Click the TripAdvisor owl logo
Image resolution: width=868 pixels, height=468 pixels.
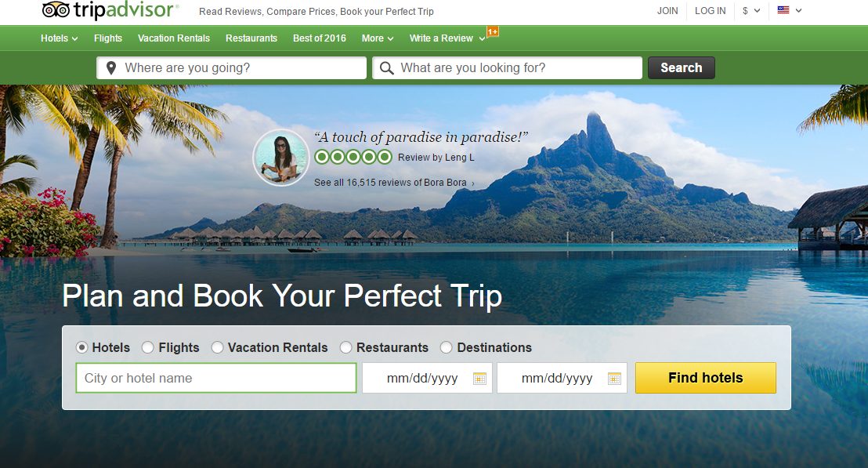pos(56,9)
